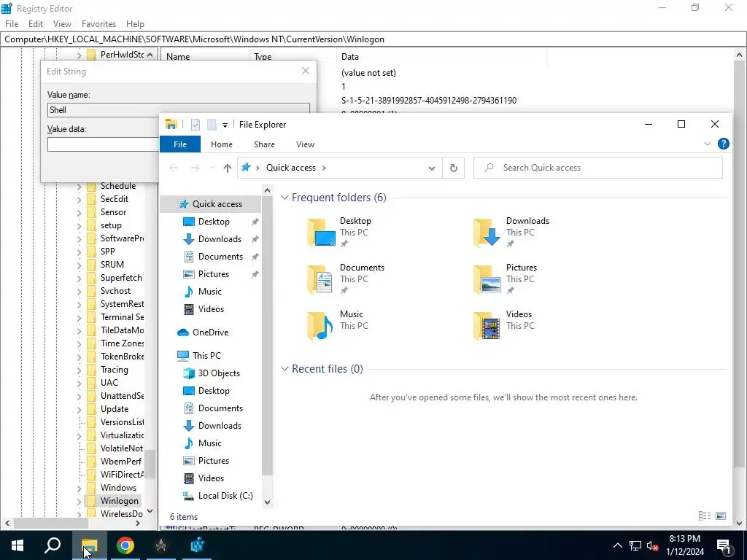This screenshot has width=747, height=560.
Task: Open Registry Editor Edit menu
Action: 36,24
